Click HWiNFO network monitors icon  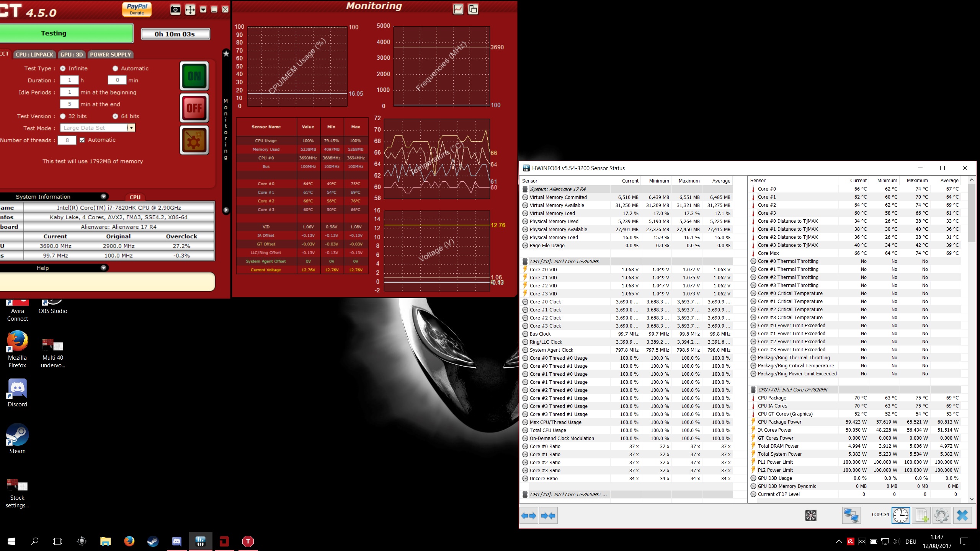coord(851,515)
